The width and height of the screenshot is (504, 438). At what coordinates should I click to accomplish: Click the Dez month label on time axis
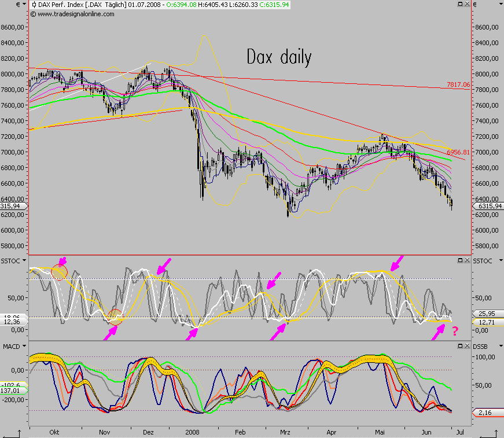(148, 432)
